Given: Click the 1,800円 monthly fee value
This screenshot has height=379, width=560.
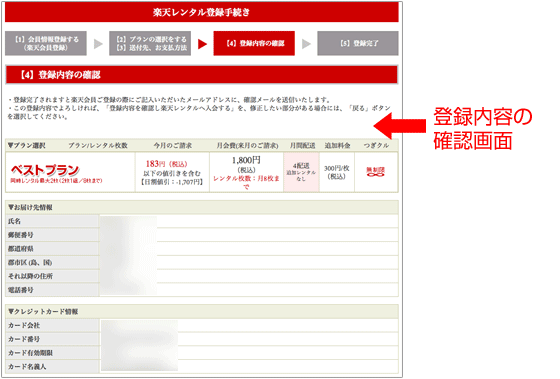Looking at the screenshot, I should pos(246,160).
